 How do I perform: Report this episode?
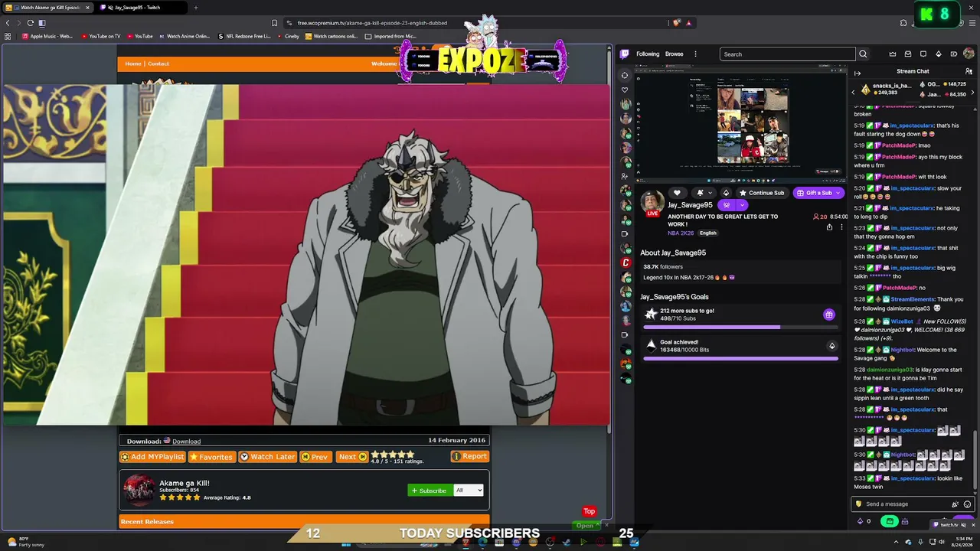point(469,456)
